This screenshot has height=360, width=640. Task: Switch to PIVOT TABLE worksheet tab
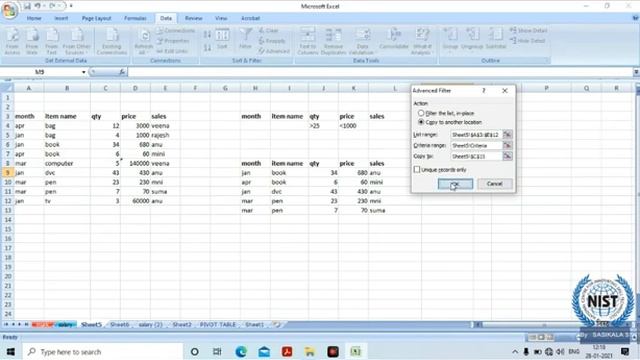[x=218, y=324]
